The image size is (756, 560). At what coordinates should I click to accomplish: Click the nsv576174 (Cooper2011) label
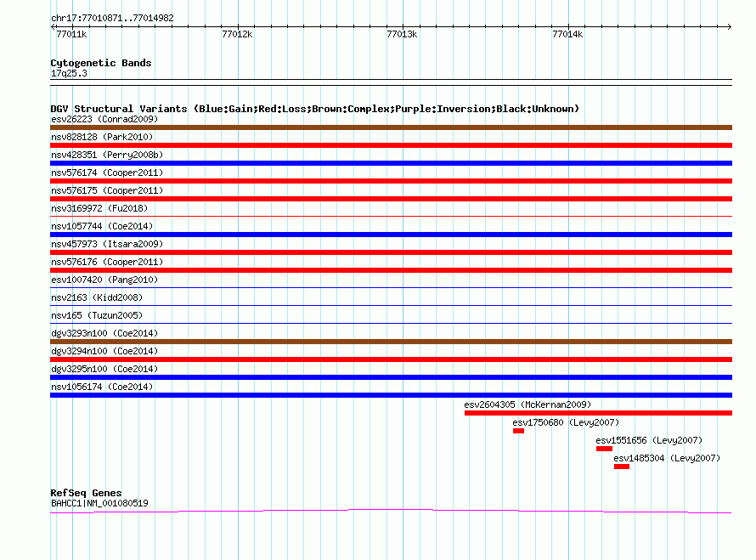pyautogui.click(x=107, y=173)
